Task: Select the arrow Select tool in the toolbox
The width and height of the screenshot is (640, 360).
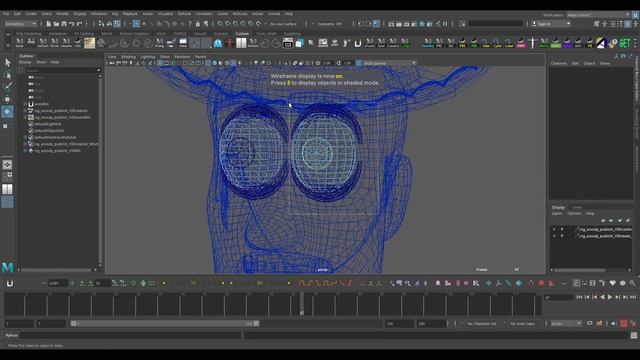Action: pyautogui.click(x=7, y=62)
